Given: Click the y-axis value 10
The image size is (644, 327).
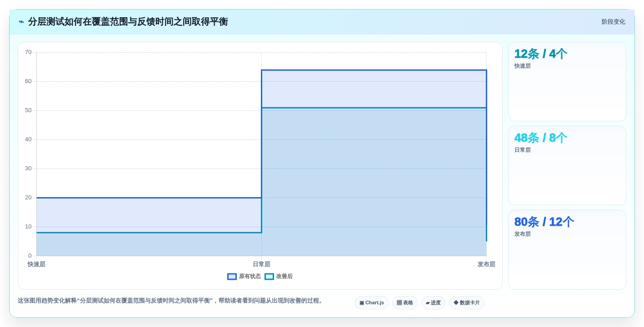Looking at the screenshot, I should pos(28,227).
